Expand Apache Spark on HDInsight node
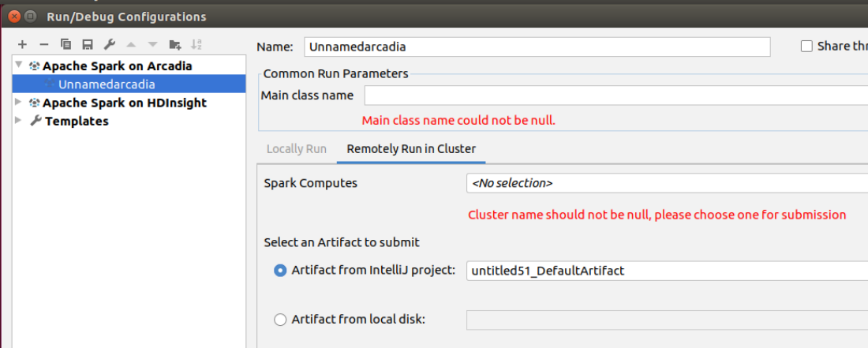The image size is (868, 348). (x=19, y=102)
